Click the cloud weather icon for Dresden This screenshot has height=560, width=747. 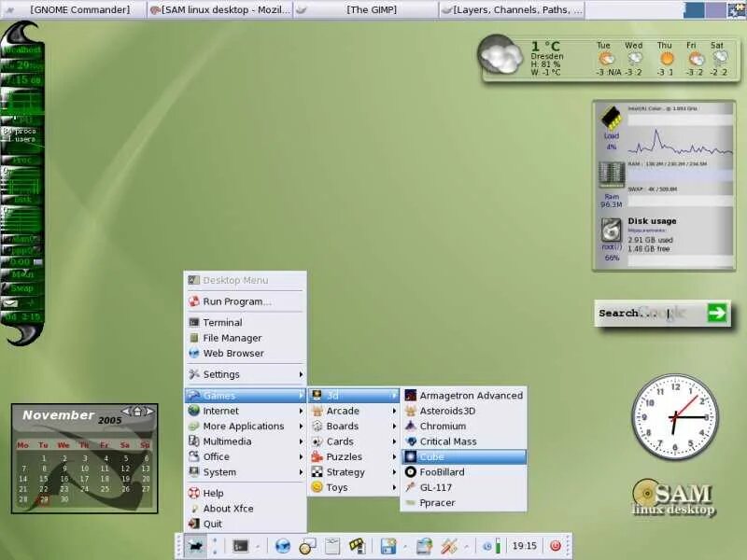pyautogui.click(x=500, y=55)
